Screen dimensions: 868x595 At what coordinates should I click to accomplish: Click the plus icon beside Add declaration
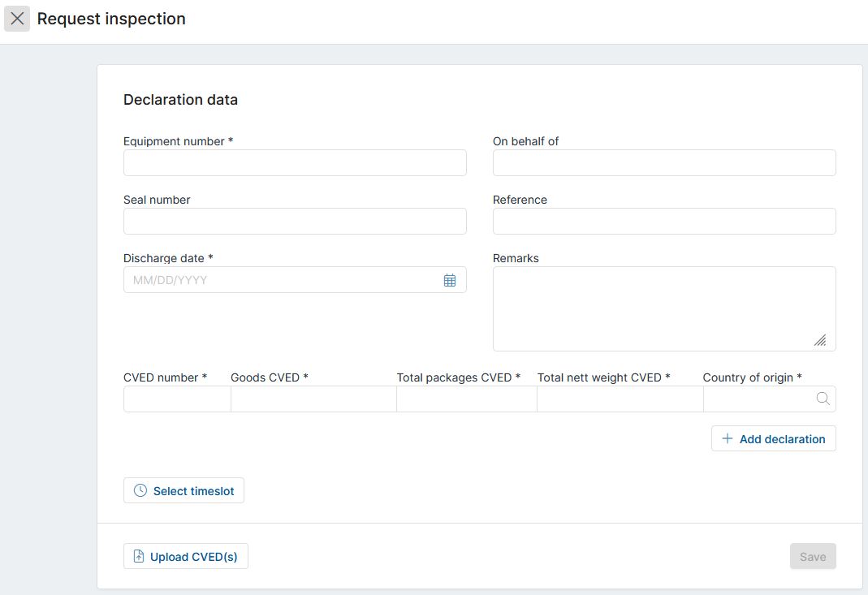tap(728, 439)
